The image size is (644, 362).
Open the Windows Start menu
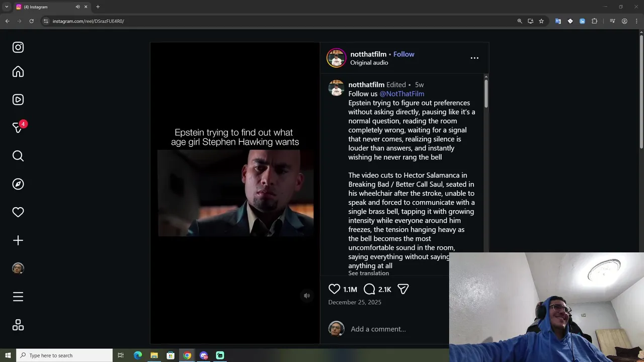tap(8, 355)
